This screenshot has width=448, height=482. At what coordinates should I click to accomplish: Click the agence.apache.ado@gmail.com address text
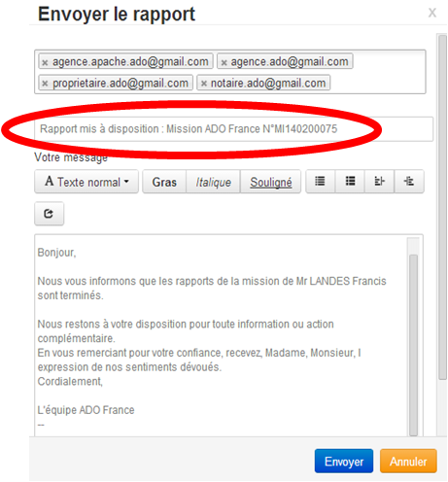point(130,61)
